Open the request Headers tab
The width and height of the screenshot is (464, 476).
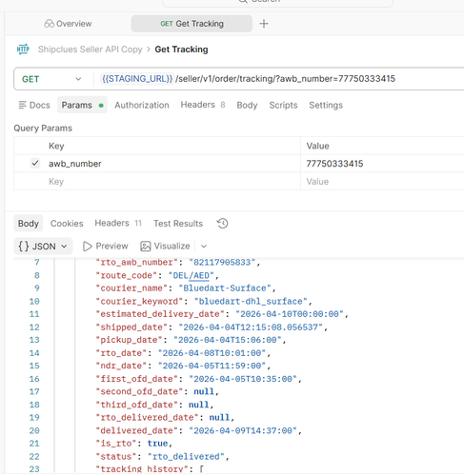point(203,105)
